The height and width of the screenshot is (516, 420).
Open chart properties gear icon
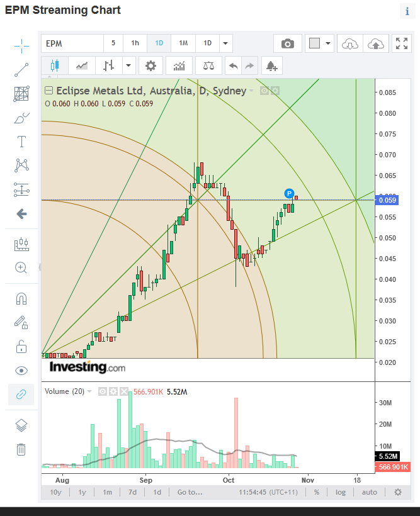click(x=150, y=65)
